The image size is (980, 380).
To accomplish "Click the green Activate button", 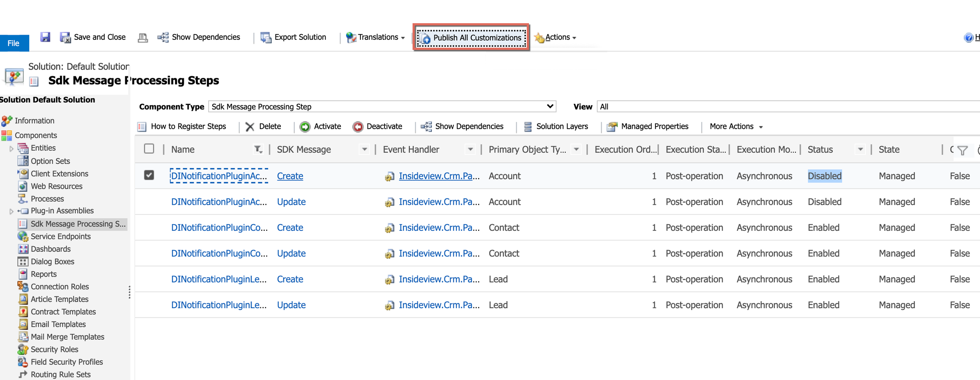I will pos(320,127).
